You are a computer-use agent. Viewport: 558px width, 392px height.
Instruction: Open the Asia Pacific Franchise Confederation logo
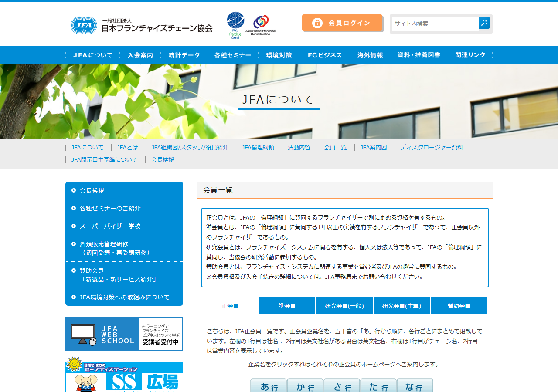[x=261, y=25]
